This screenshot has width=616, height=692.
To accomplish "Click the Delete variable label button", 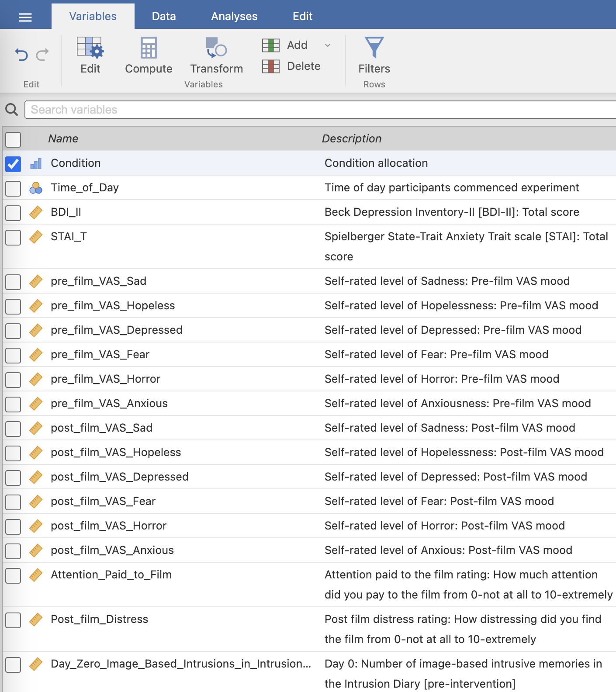I will pyautogui.click(x=304, y=66).
